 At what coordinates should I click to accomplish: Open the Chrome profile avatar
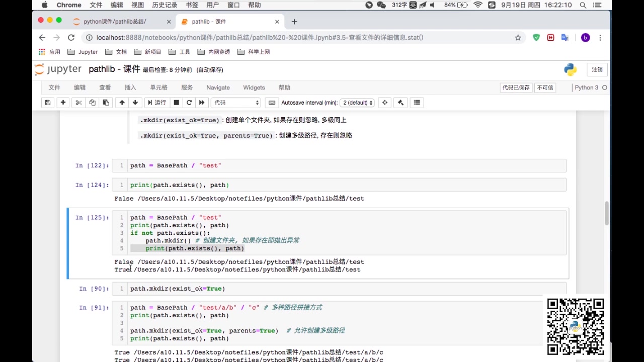[585, 38]
